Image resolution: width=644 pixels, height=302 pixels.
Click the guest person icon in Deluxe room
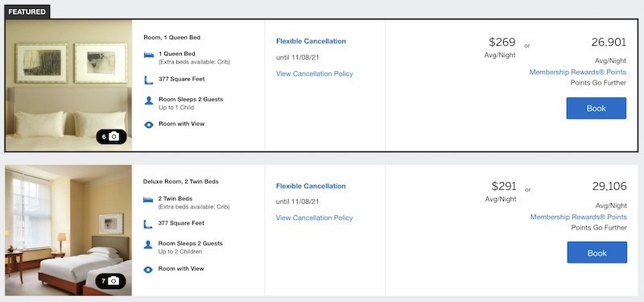(x=148, y=245)
